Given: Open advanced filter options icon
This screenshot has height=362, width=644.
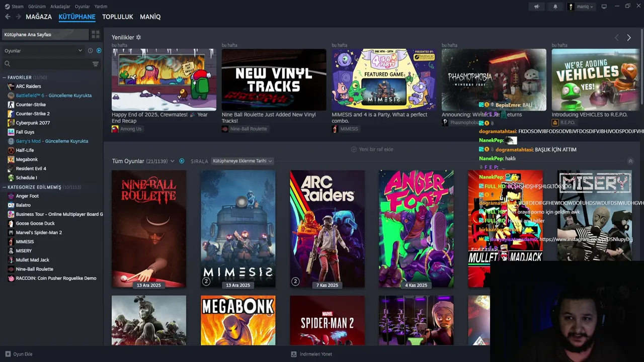Looking at the screenshot, I should 96,64.
